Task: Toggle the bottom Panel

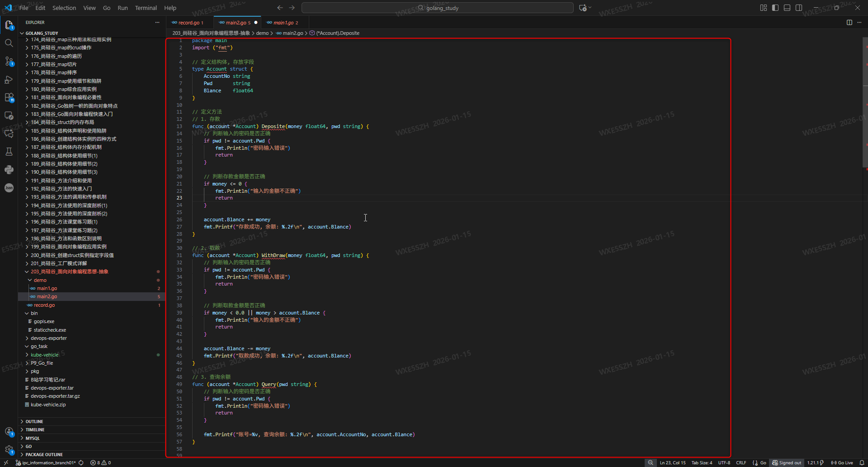Action: [787, 8]
